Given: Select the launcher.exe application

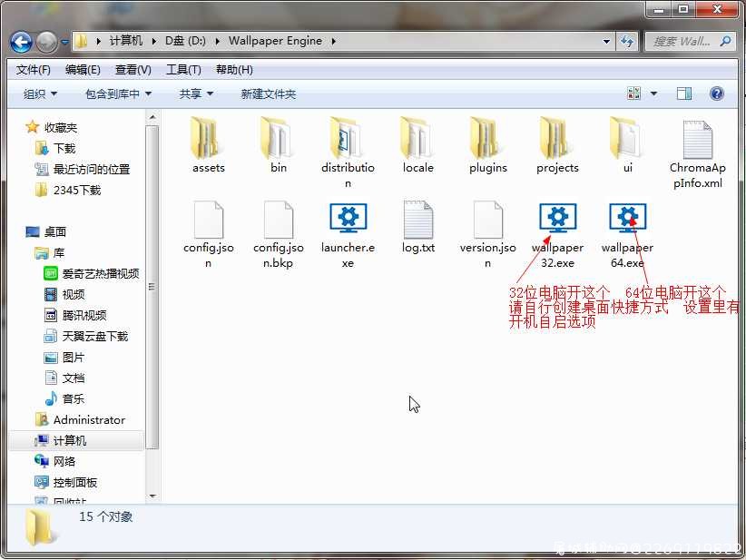Looking at the screenshot, I should coord(348,234).
